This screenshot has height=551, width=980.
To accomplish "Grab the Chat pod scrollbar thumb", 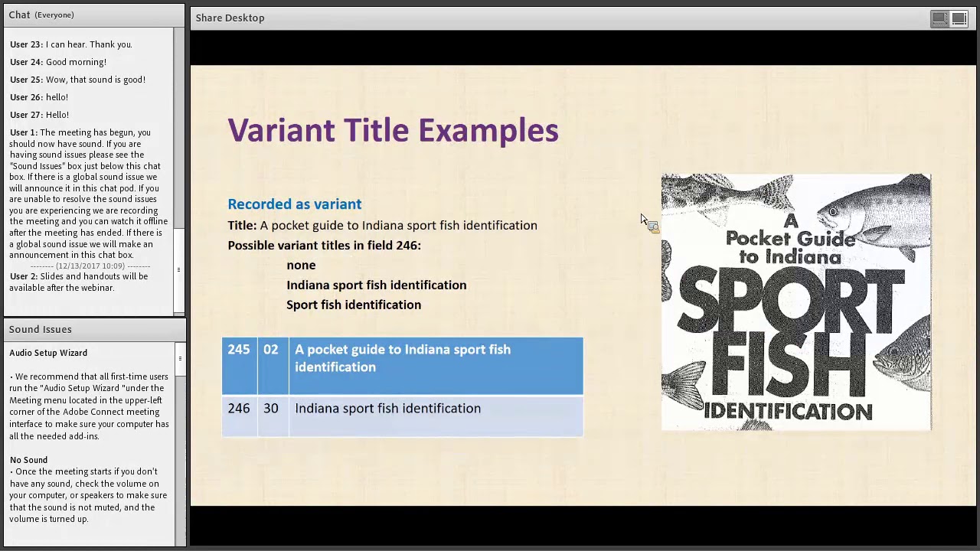I will 178,270.
